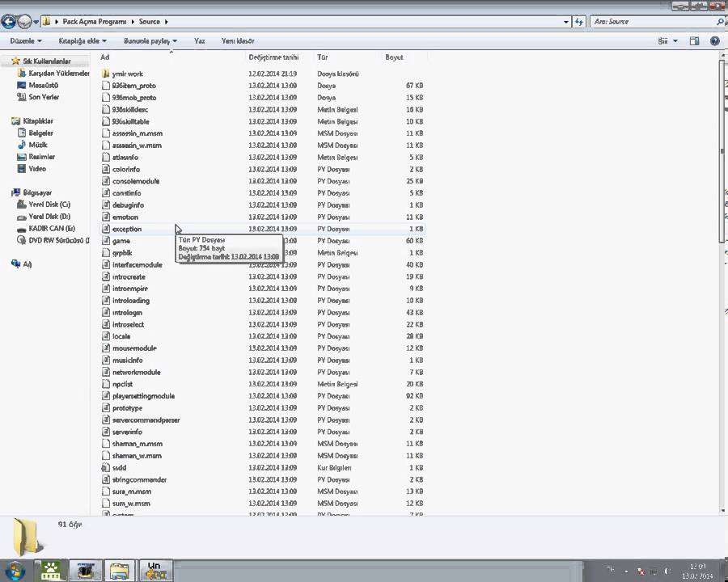This screenshot has height=582, width=728.
Task: Select the constinfo PY file icon
Action: point(105,193)
